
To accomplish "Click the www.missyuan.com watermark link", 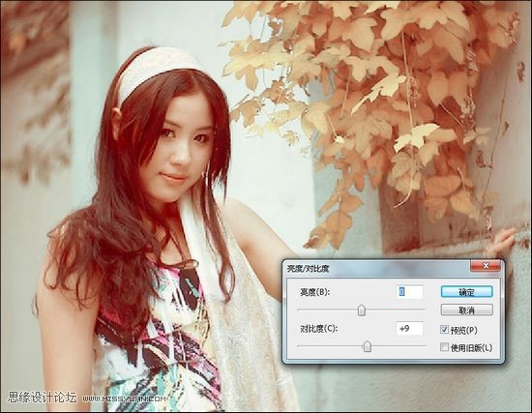I will 124,398.
